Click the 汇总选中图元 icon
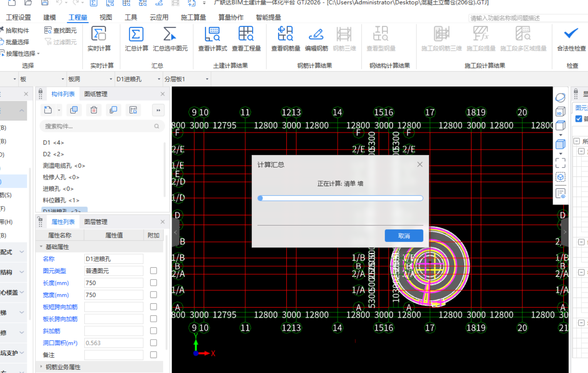Screen dimensions: 588x373 170,34
